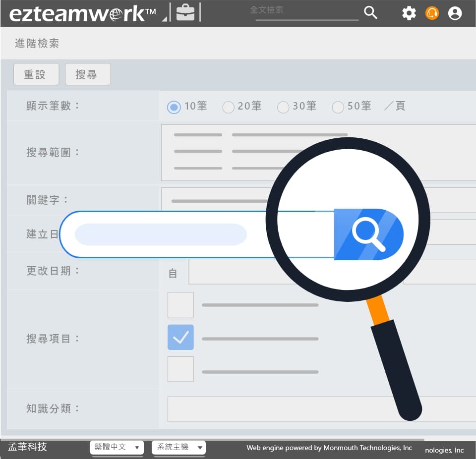Image resolution: width=476 pixels, height=459 pixels.
Task: Open the 系統主機 dropdown
Action: pos(178,447)
